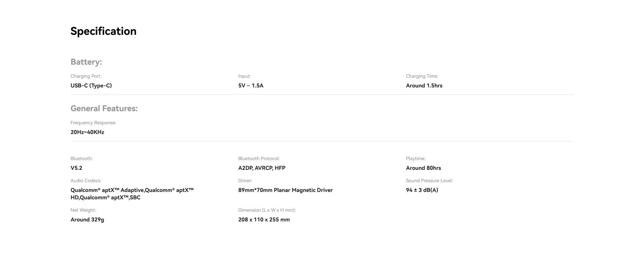Select the USB-C (Type-C) charging port value
644x268 pixels.
tap(91, 86)
